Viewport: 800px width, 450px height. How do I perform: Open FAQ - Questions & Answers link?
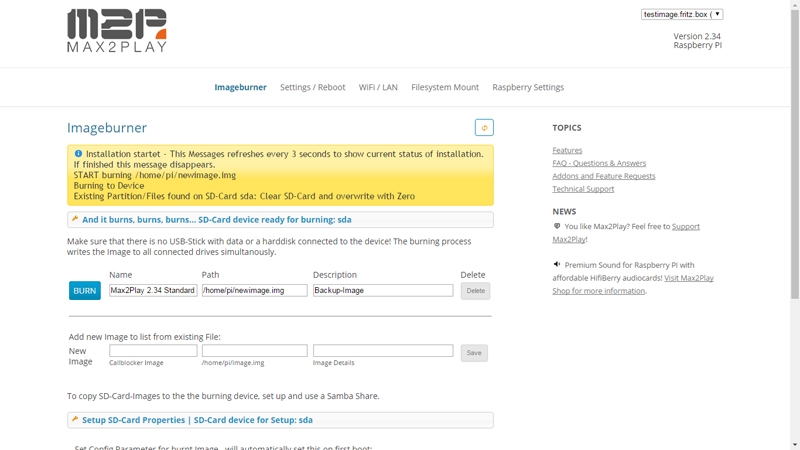click(599, 163)
